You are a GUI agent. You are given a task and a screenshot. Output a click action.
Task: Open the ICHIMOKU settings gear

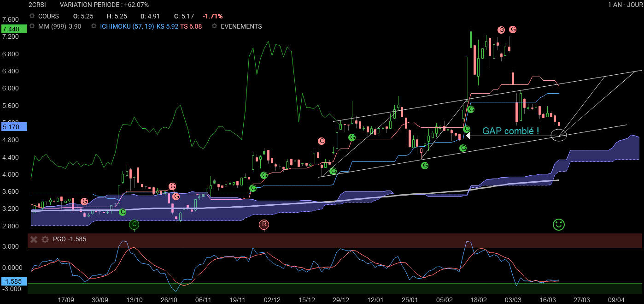(x=94, y=26)
